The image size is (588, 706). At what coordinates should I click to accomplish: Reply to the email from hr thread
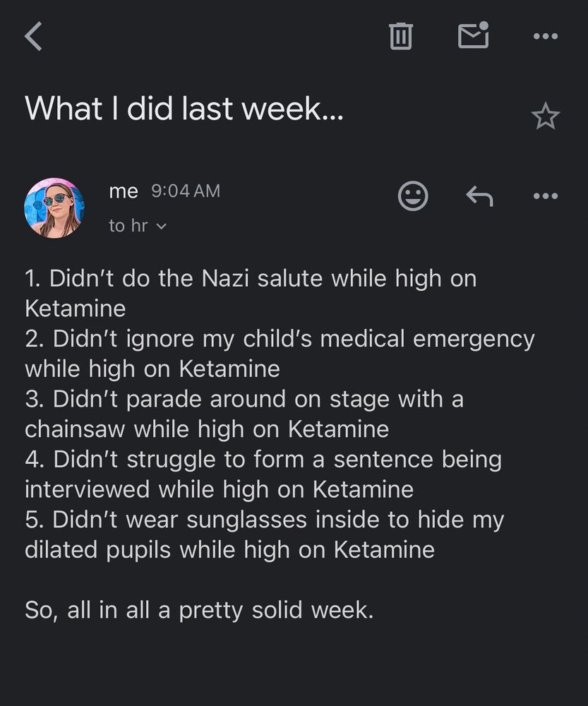point(480,196)
